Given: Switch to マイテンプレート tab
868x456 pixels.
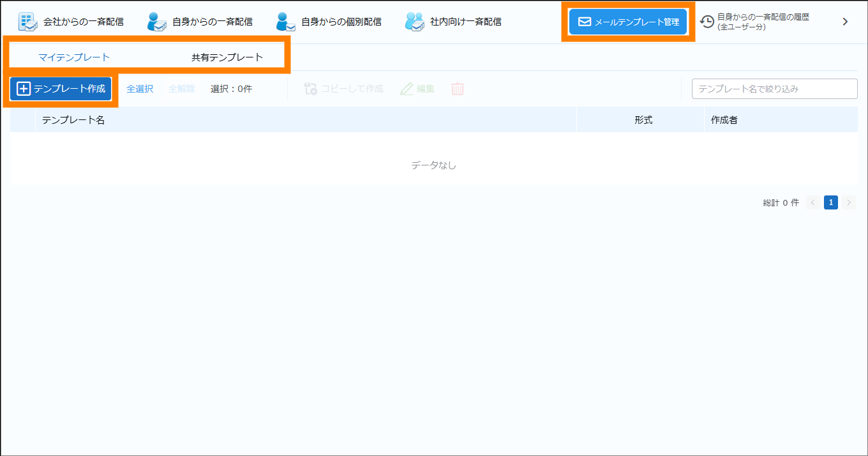Looking at the screenshot, I should 74,57.
